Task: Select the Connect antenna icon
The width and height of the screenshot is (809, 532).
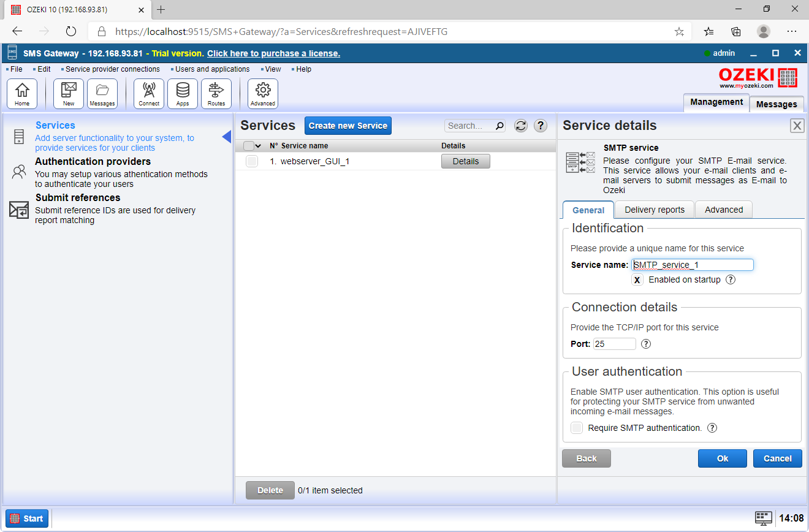Action: [x=148, y=93]
